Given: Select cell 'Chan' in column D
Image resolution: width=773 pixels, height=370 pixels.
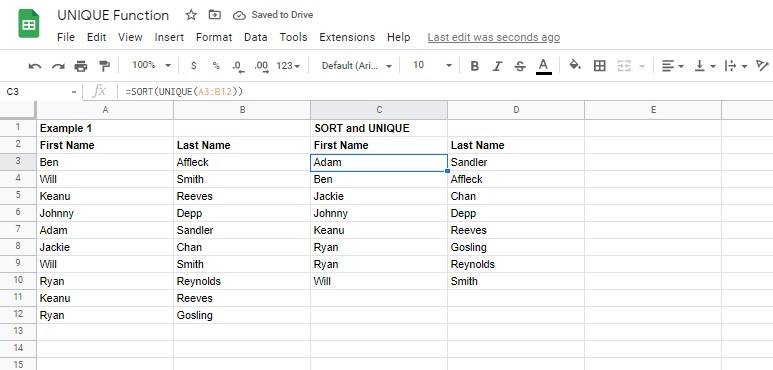Looking at the screenshot, I should pos(516,196).
